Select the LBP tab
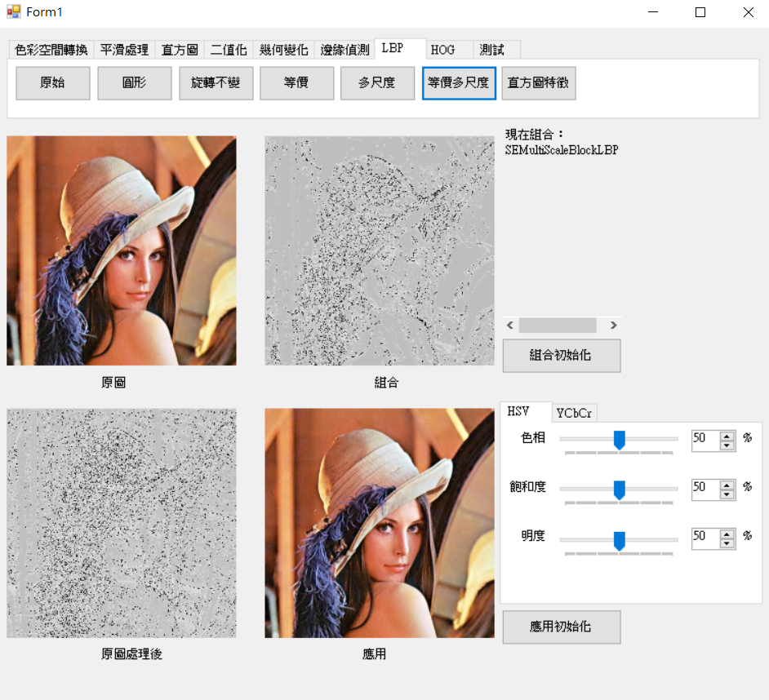Screen dimensions: 769x700 (400, 48)
